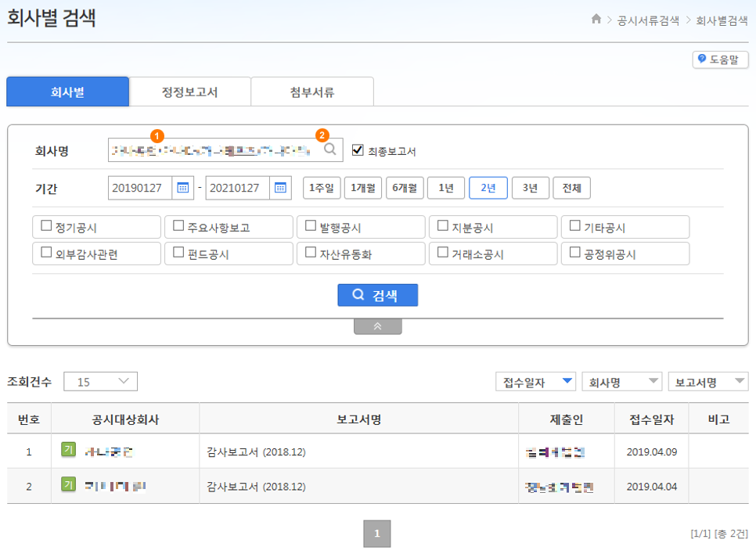The width and height of the screenshot is (756, 554).
Task: Open the calendar for the end date 20210127
Action: tap(280, 188)
